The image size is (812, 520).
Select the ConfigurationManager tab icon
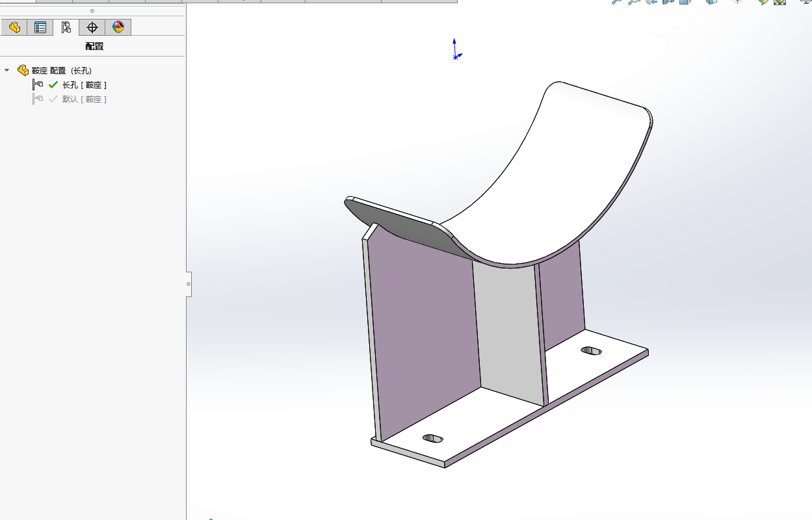66,27
